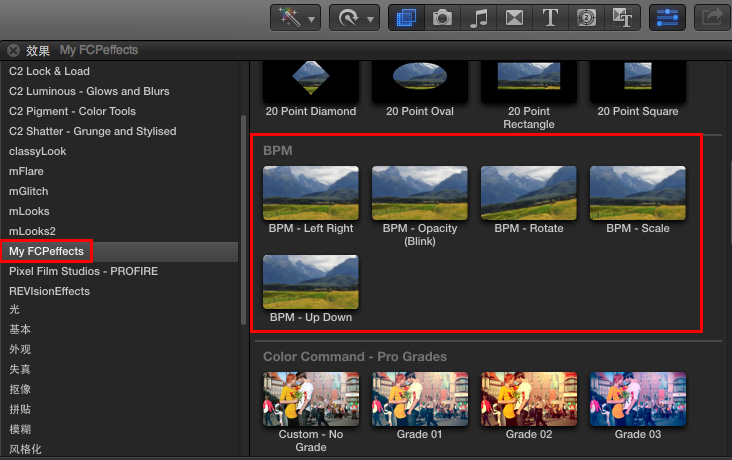Click the 20 Point Square effect thumbnail
The height and width of the screenshot is (460, 732).
click(x=638, y=80)
